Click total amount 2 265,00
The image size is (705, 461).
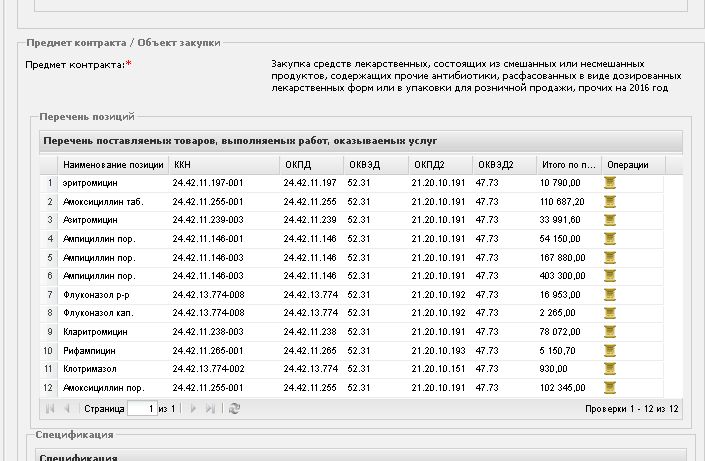pos(558,313)
